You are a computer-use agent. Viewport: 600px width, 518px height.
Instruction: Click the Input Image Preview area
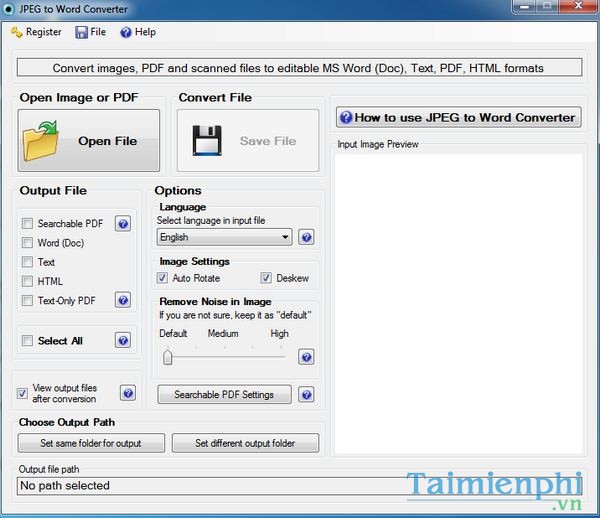pos(459,304)
